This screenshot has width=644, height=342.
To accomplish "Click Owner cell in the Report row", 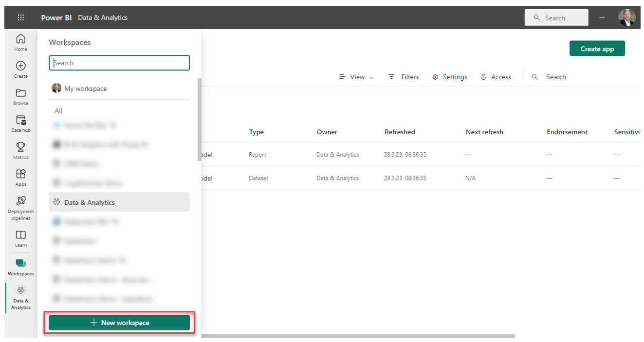I will [x=338, y=155].
